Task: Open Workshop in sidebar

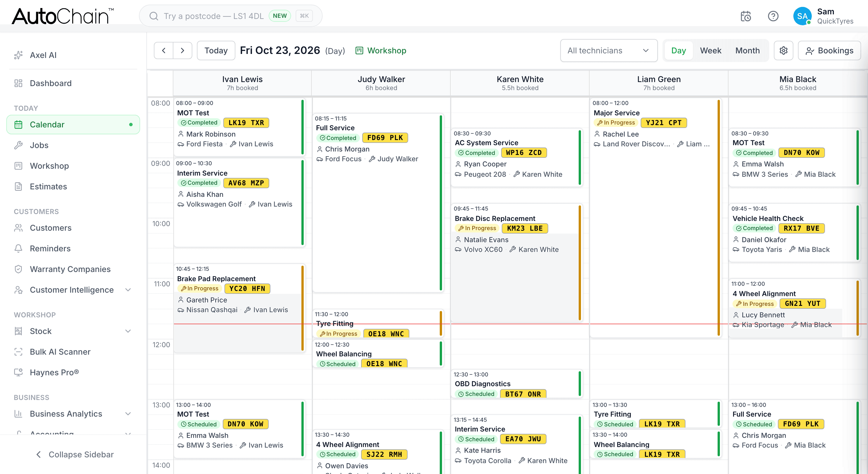Action: (x=73, y=166)
